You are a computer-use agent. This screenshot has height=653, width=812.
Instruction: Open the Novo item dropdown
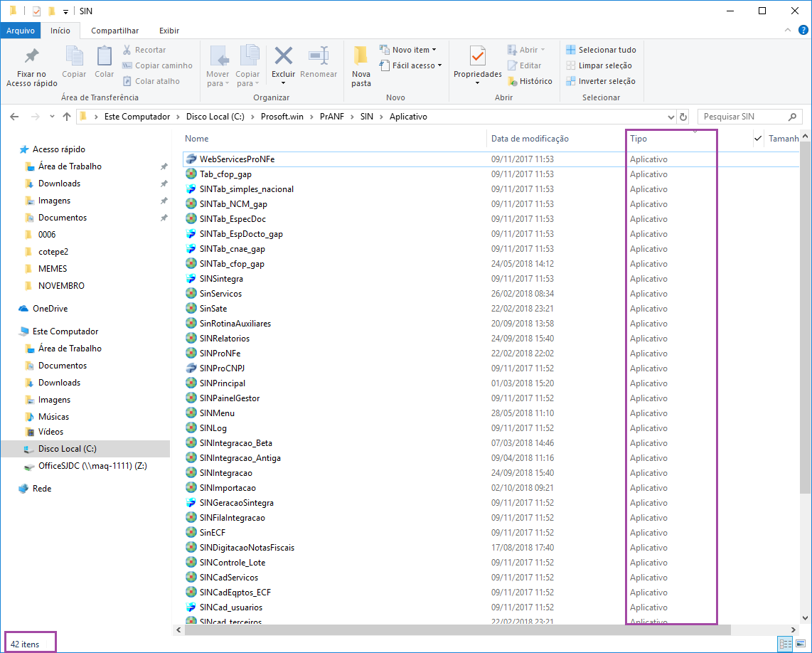pyautogui.click(x=409, y=50)
